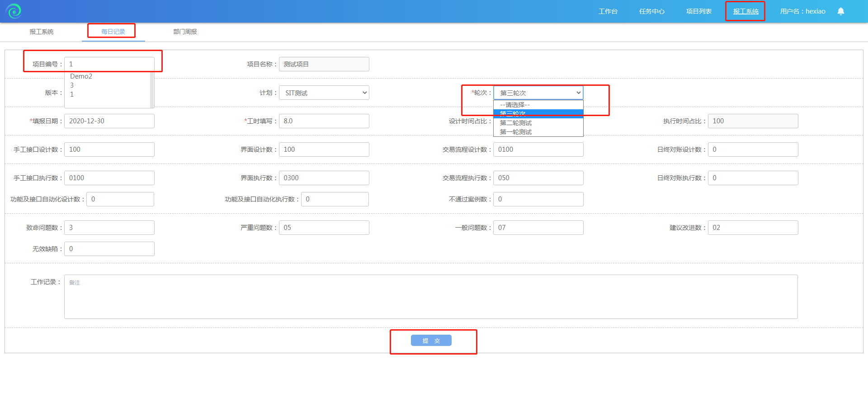This screenshot has width=868, height=397.
Task: Choose 第一轮测试 from the round list
Action: point(516,132)
